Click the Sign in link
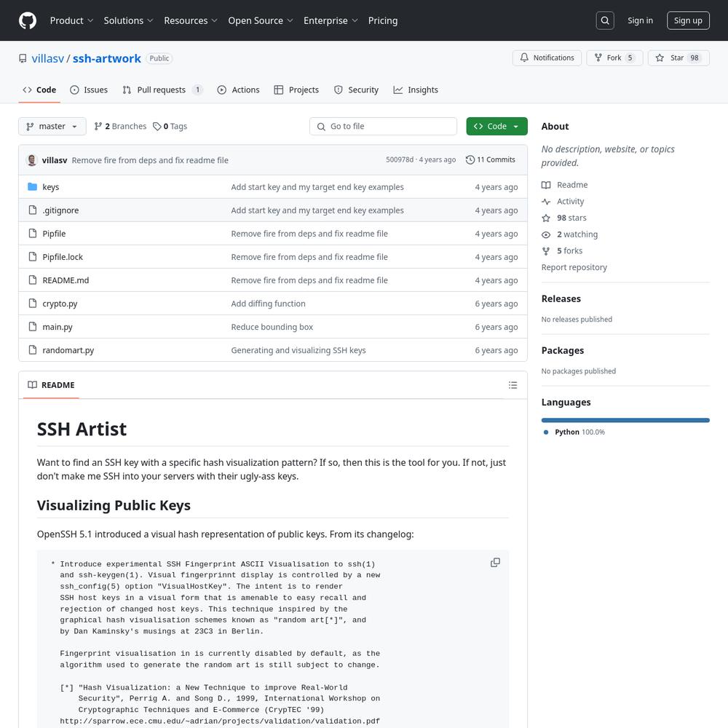 (x=640, y=20)
